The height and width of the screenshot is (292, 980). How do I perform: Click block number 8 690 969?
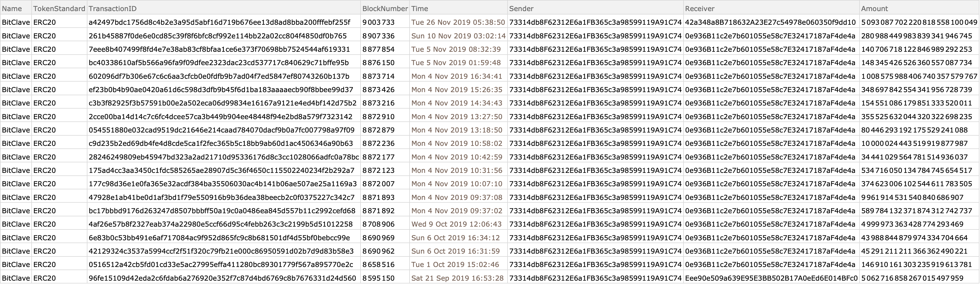click(x=379, y=238)
